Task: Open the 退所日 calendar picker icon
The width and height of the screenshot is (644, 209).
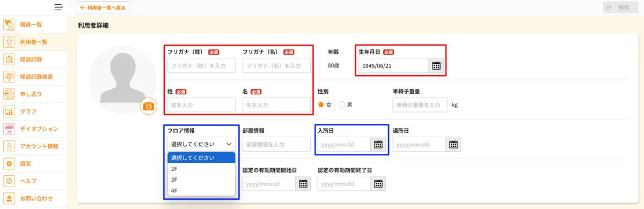Action: click(453, 144)
